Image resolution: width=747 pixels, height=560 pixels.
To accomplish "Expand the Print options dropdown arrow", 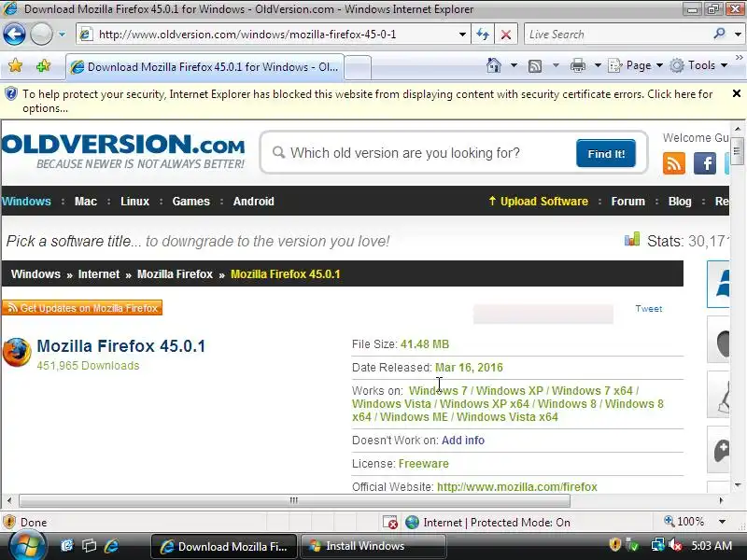I will [x=598, y=65].
